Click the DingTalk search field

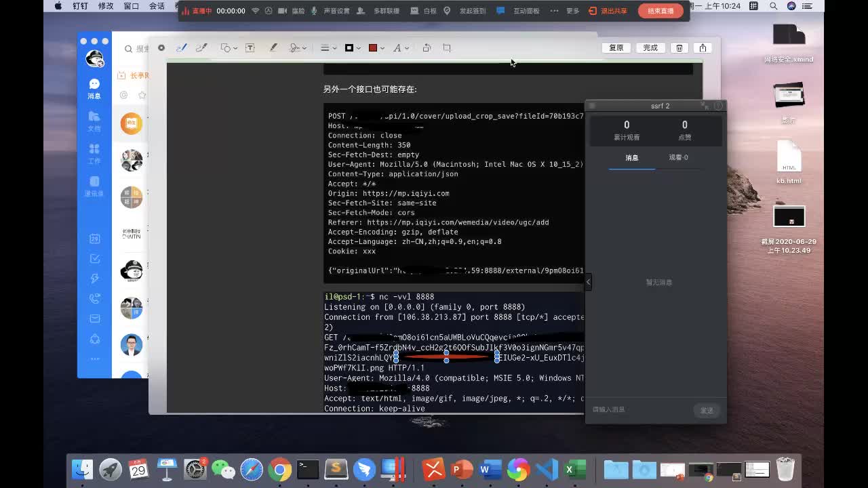point(136,49)
